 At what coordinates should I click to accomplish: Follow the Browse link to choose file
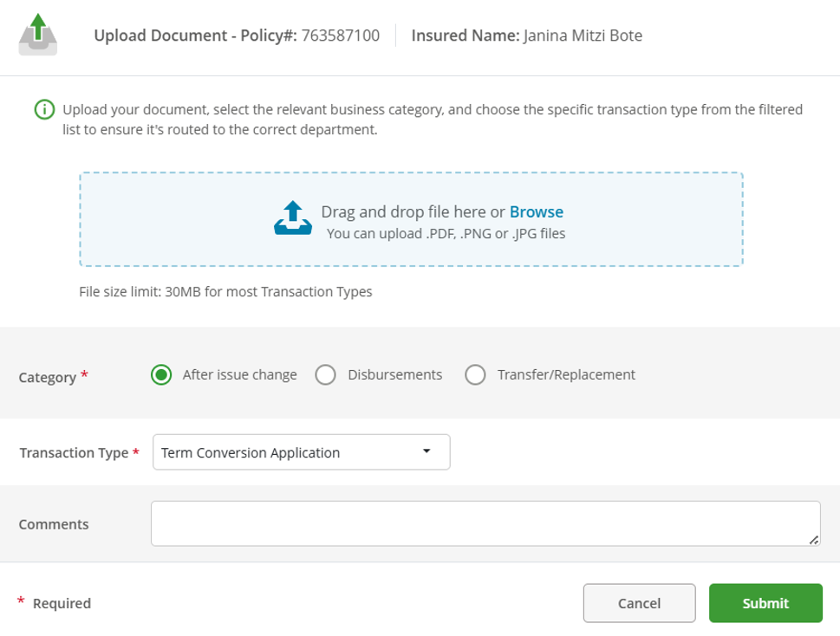click(536, 211)
